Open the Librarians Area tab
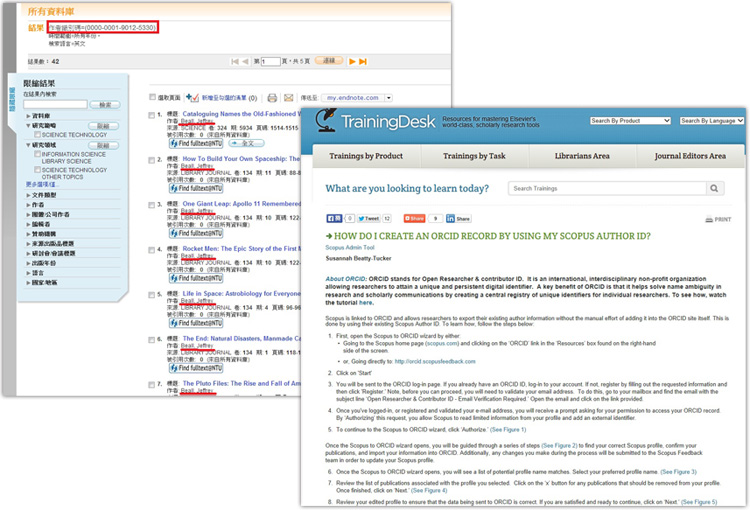 coord(582,156)
